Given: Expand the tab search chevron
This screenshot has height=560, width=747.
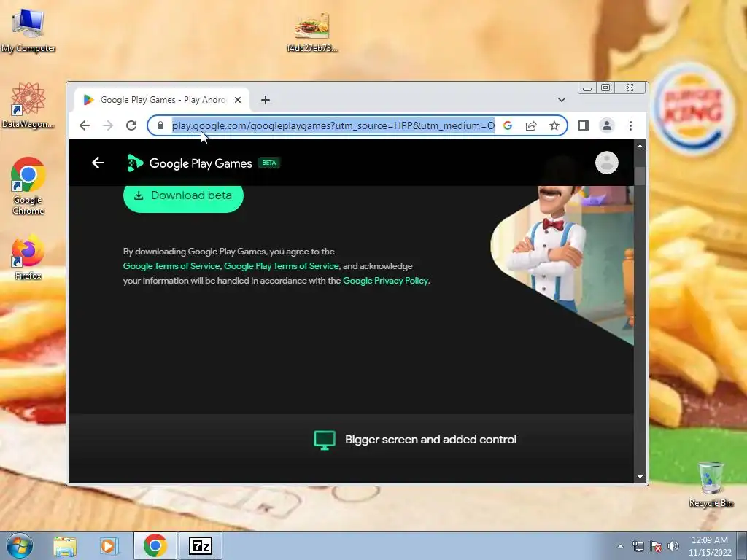Looking at the screenshot, I should [562, 100].
